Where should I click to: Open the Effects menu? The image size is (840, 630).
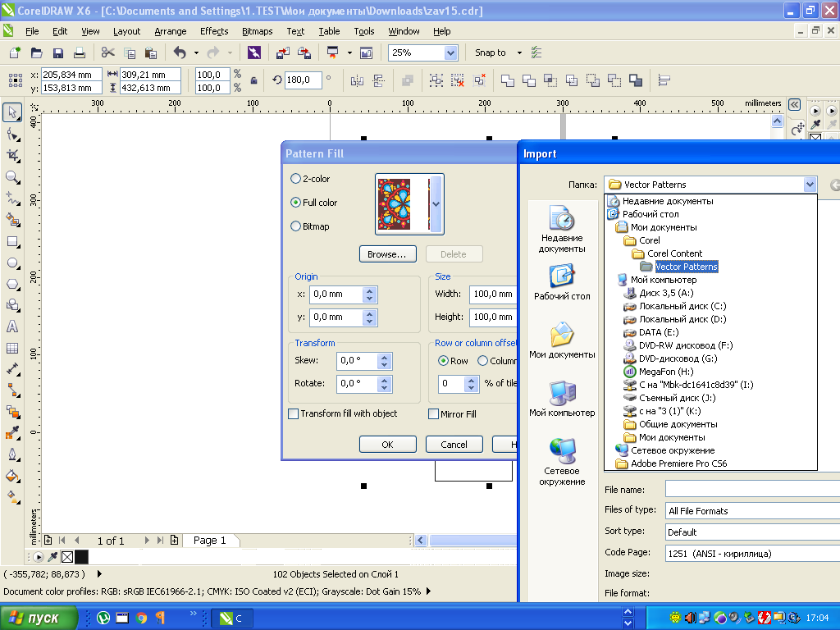[214, 31]
